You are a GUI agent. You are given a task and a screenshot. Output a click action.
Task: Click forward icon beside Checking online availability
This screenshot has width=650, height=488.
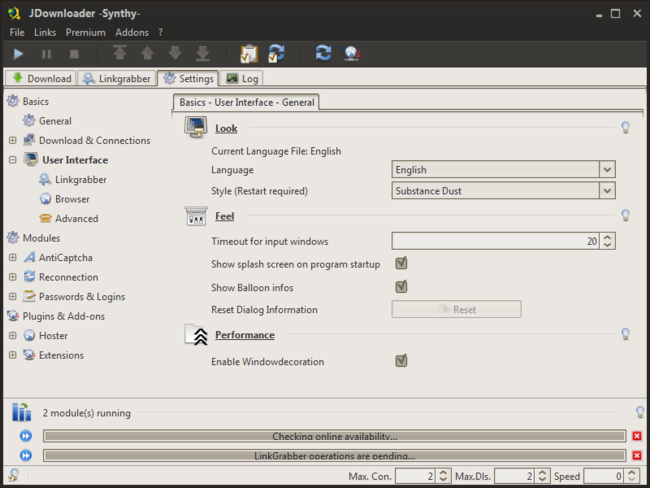click(26, 436)
